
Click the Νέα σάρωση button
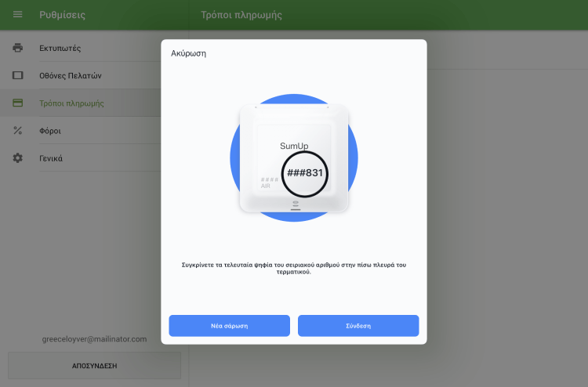229,326
